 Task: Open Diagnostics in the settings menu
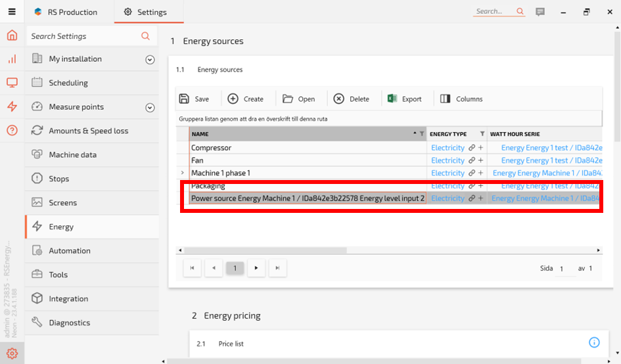[x=69, y=323]
